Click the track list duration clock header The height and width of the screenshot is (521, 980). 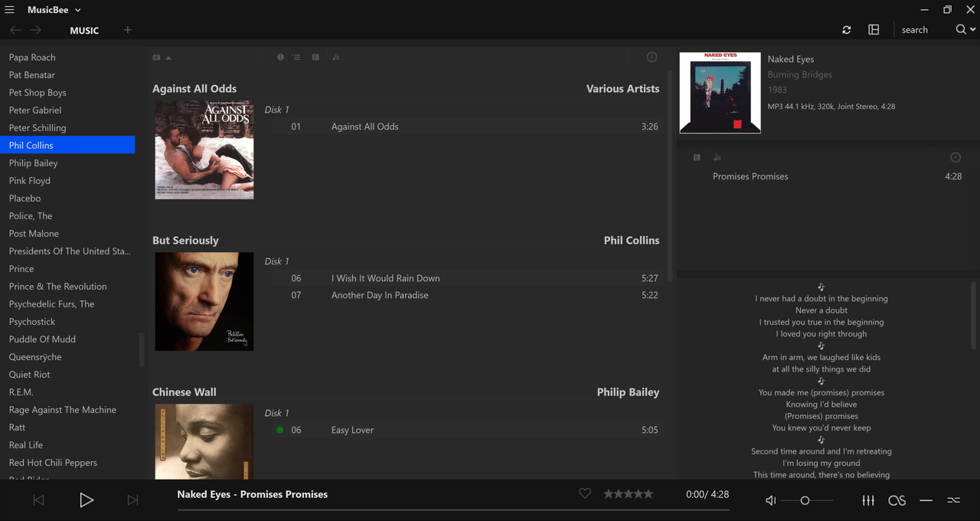pos(652,57)
